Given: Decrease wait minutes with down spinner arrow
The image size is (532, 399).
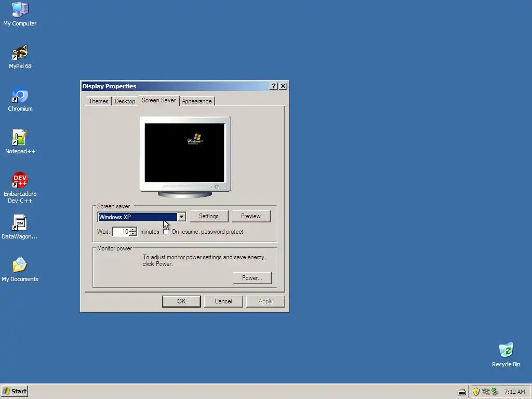Looking at the screenshot, I should [x=133, y=234].
